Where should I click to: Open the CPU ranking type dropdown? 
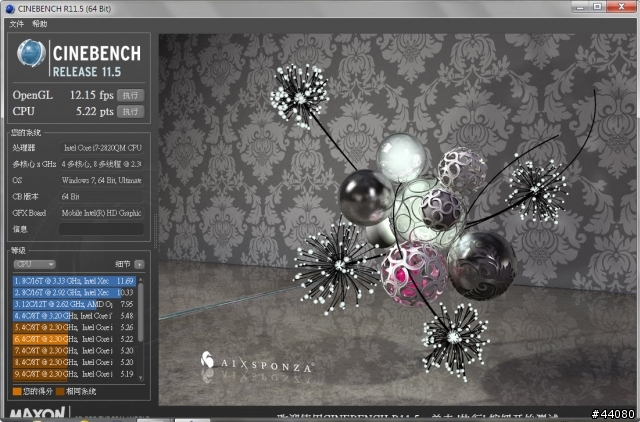coord(35,264)
